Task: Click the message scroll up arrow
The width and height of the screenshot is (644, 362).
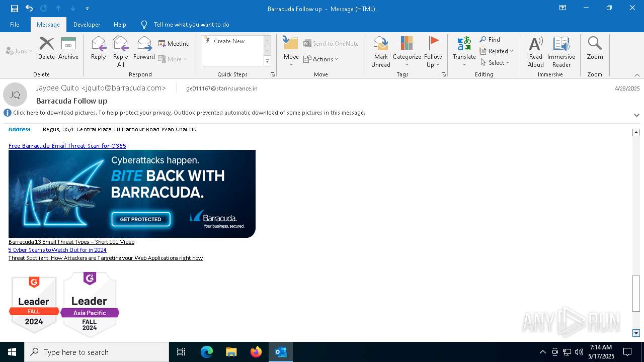Action: coord(636,132)
